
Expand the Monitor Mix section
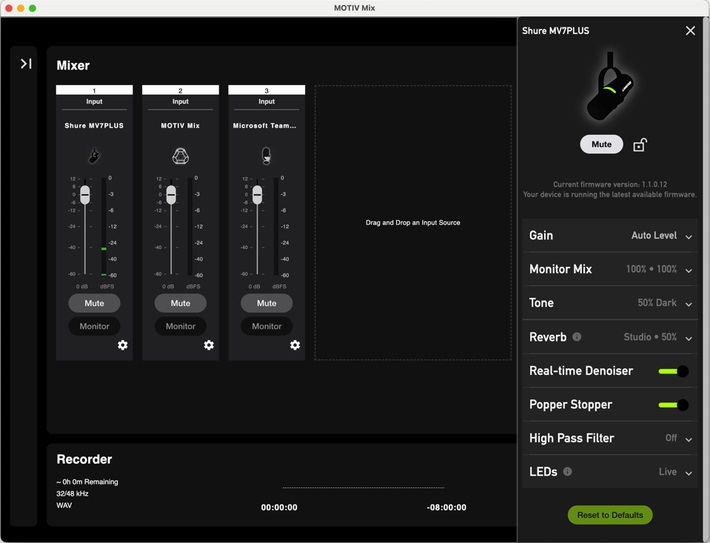[609, 269]
